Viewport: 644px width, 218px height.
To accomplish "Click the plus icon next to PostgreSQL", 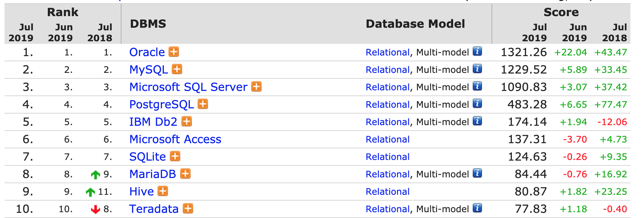I will (203, 104).
